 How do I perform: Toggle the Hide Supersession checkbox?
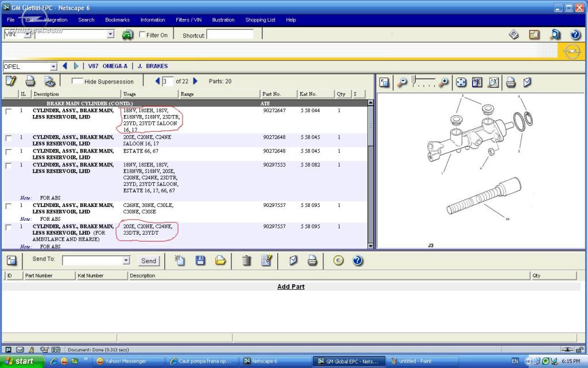78,81
